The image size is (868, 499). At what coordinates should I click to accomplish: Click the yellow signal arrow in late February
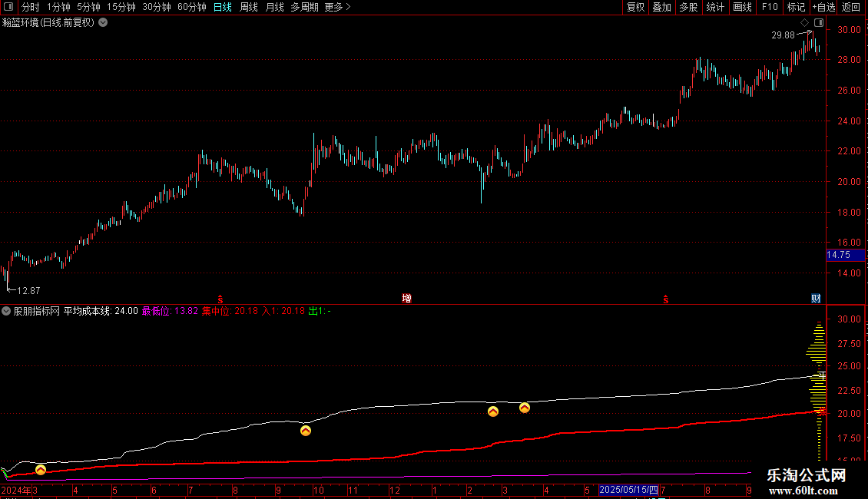coord(492,411)
